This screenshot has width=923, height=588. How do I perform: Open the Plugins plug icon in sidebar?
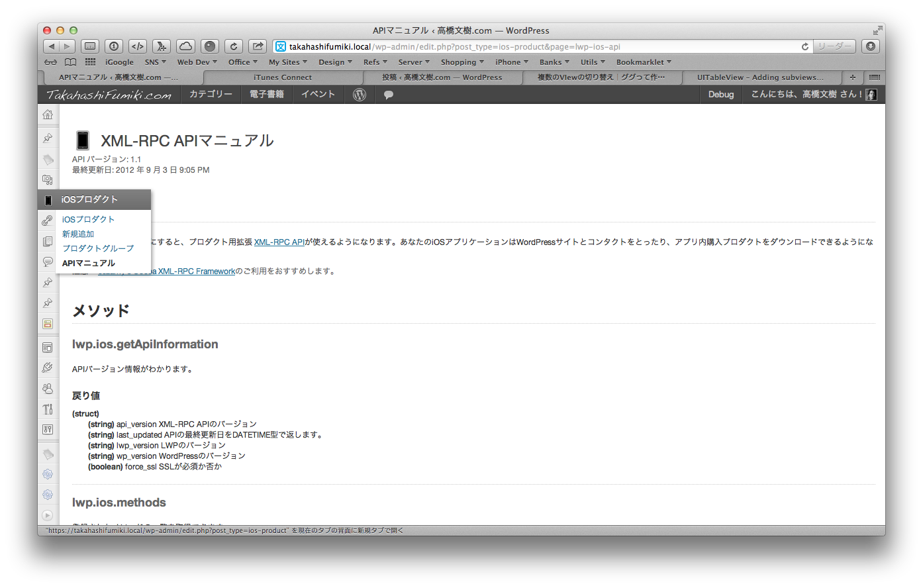click(x=48, y=367)
